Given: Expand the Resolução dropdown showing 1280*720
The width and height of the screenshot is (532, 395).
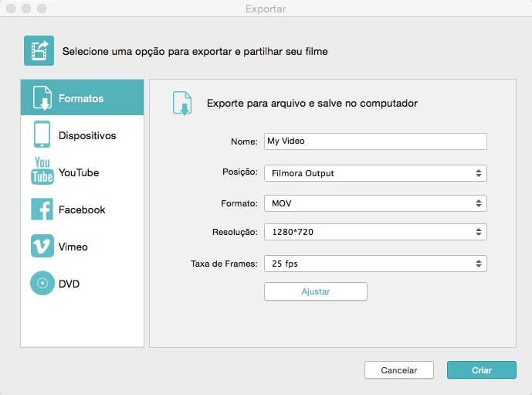Looking at the screenshot, I should tap(375, 232).
